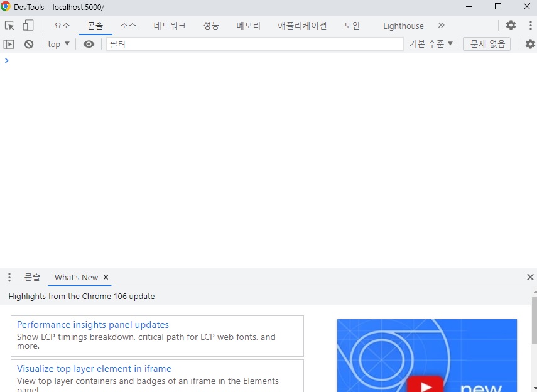Switch to the 콘솔 tab in main toolbar
Image resolution: width=537 pixels, height=392 pixels.
[95, 26]
